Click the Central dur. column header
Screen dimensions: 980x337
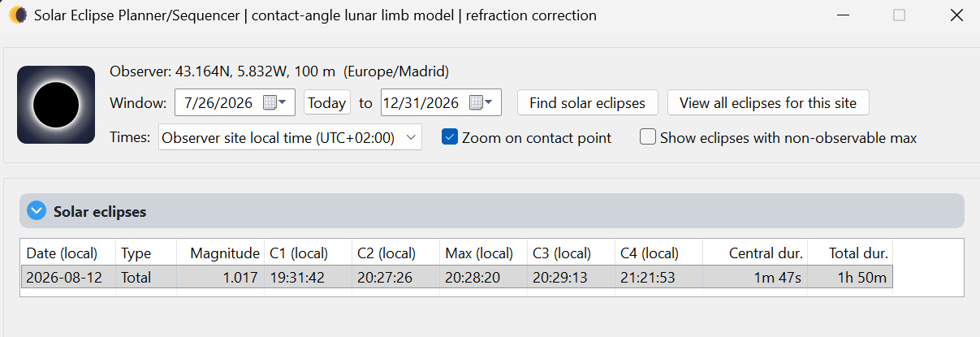(x=755, y=253)
